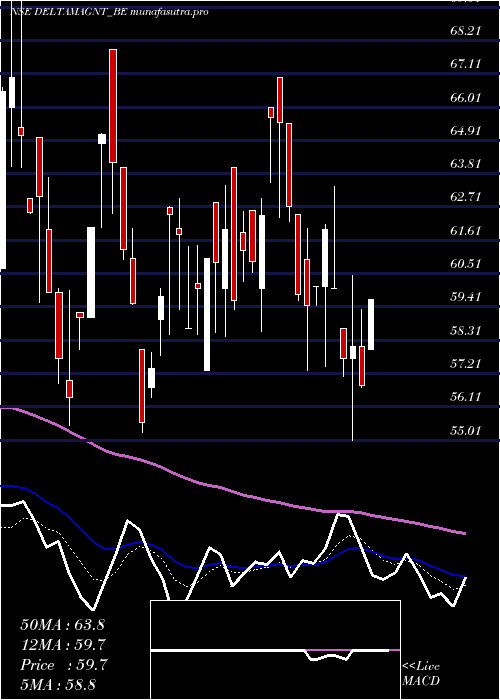The image size is (500, 700).
Task: Click the 5MA : 58.8 readout
Action: pyautogui.click(x=58, y=685)
